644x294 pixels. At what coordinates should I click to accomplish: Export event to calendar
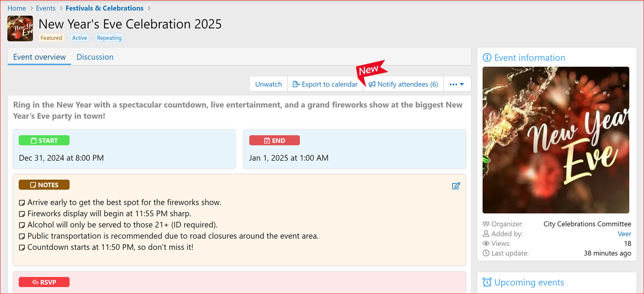tap(325, 84)
